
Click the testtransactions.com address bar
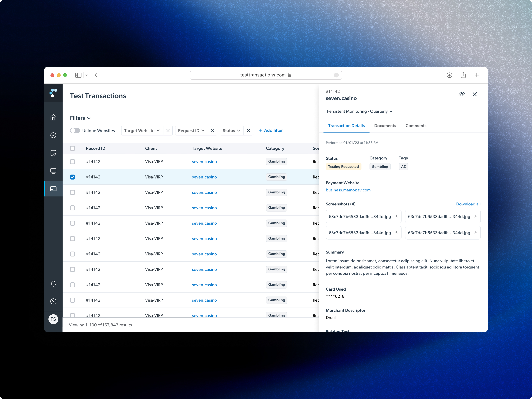266,75
